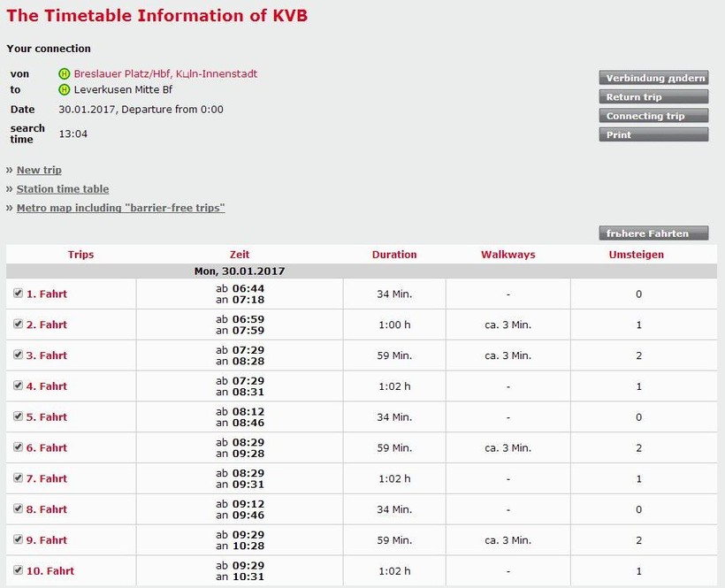Toggle the 7. Fahrt checkbox

coord(18,477)
